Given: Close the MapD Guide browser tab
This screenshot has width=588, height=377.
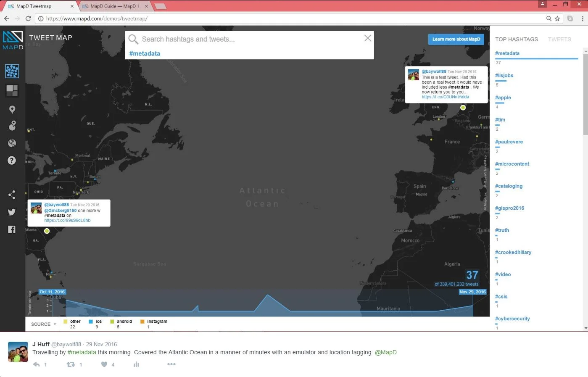Looking at the screenshot, I should pos(146,6).
